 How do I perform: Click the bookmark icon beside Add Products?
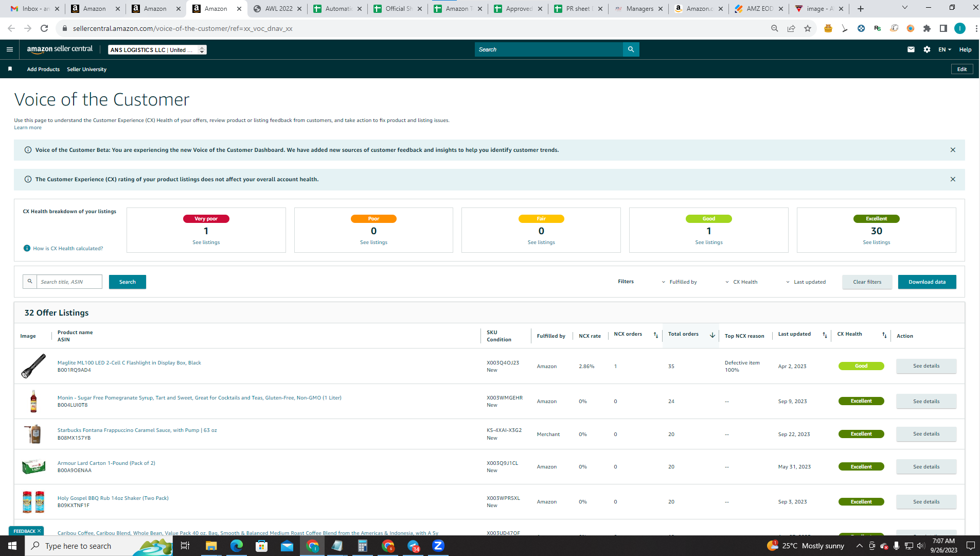point(10,69)
